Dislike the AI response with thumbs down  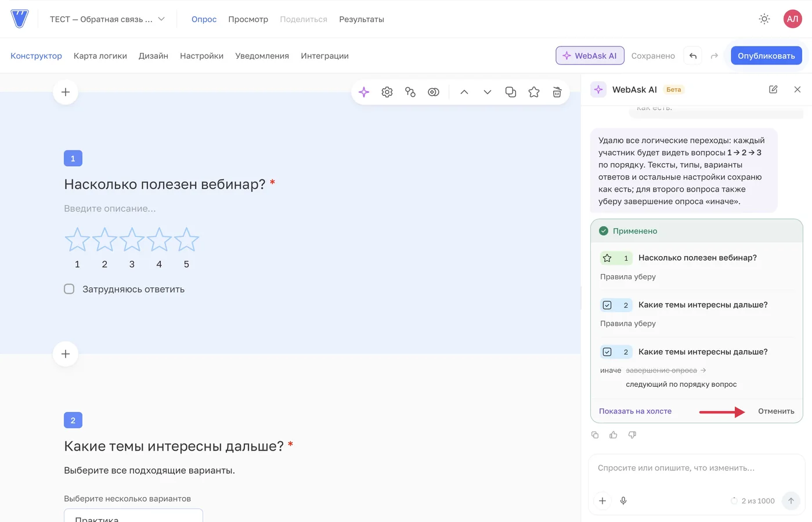pyautogui.click(x=632, y=435)
